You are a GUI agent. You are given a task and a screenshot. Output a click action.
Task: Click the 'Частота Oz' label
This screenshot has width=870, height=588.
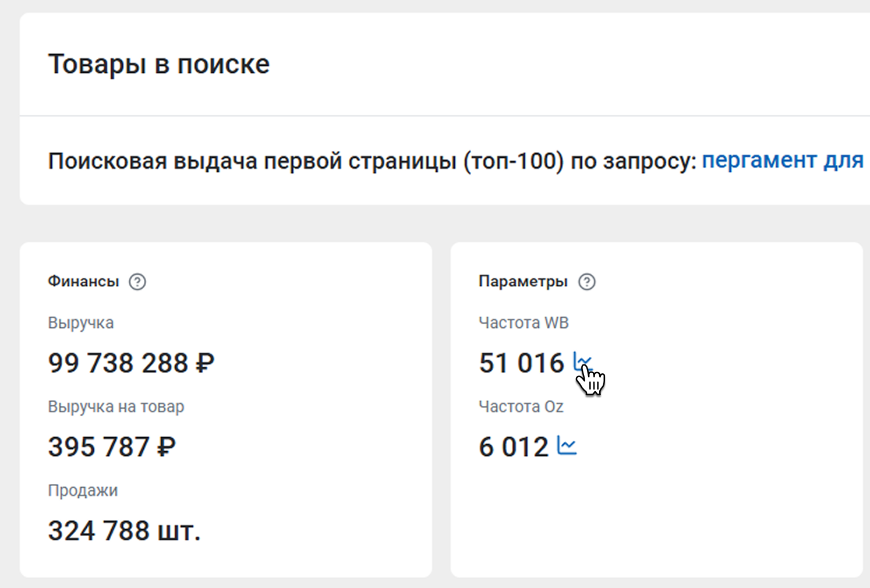pyautogui.click(x=521, y=407)
